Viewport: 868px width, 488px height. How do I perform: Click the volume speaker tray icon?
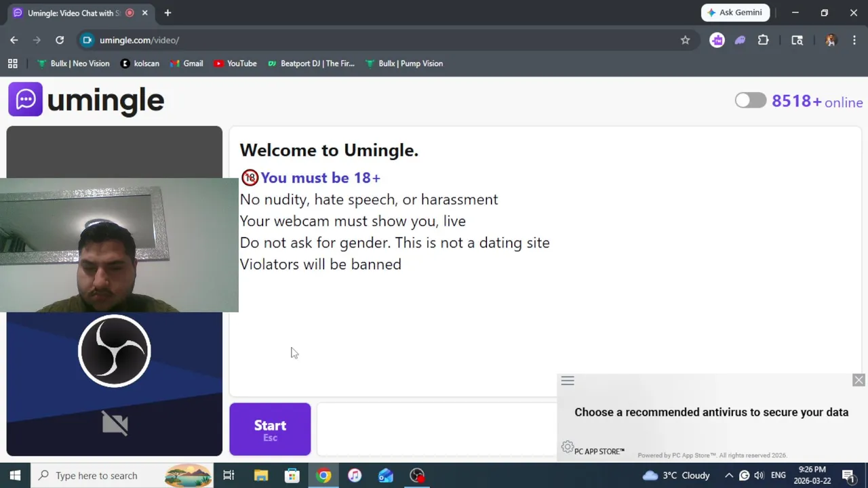pyautogui.click(x=759, y=475)
